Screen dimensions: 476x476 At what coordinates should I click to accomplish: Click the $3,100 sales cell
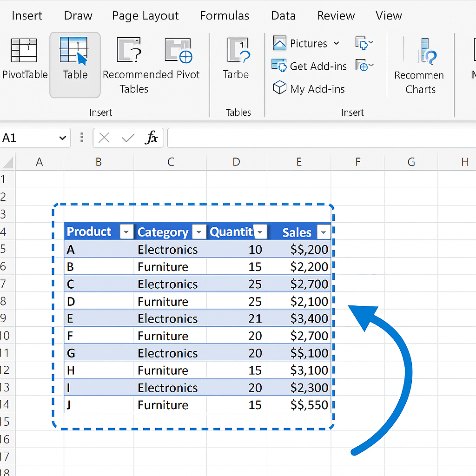(299, 370)
